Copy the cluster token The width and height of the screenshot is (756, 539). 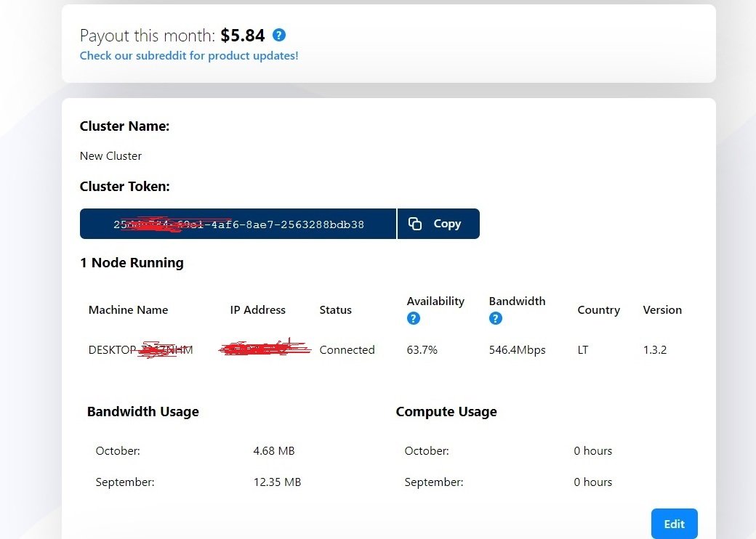click(438, 224)
